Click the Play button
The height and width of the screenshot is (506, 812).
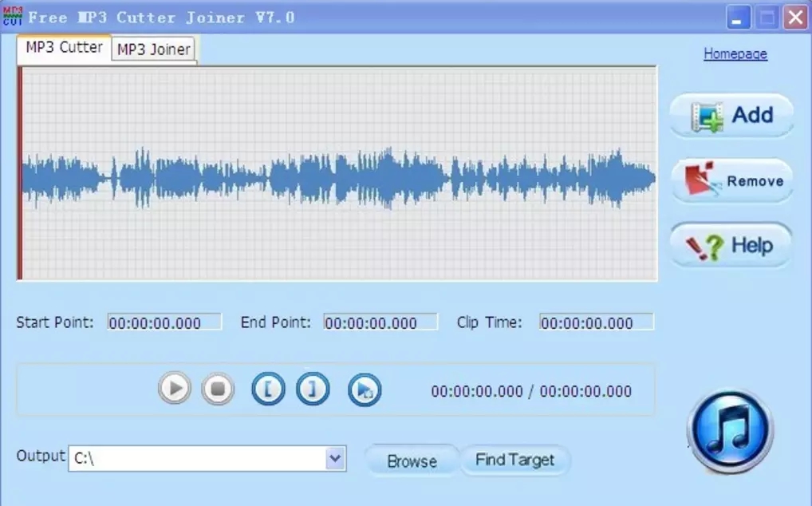(x=175, y=388)
